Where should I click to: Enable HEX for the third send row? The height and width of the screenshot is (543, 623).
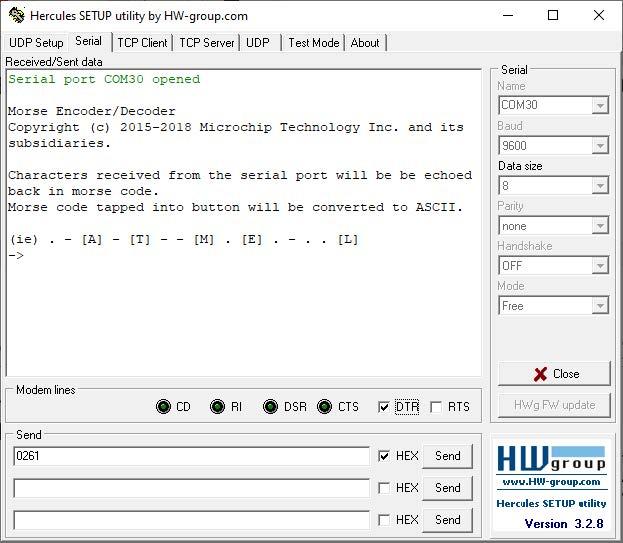(x=384, y=520)
